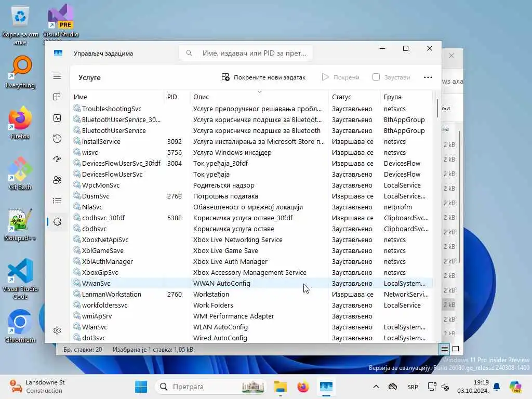The image size is (532, 399).
Task: Select the Services puzzle icon in sidebar
Action: [x=57, y=222]
